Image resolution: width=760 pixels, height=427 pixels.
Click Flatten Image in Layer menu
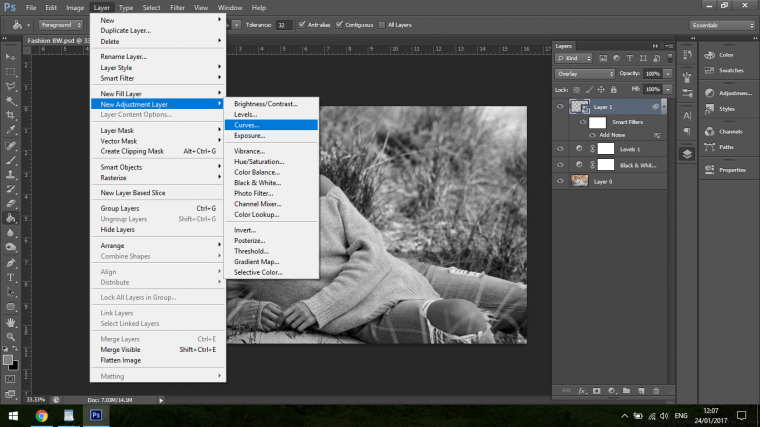click(x=158, y=360)
